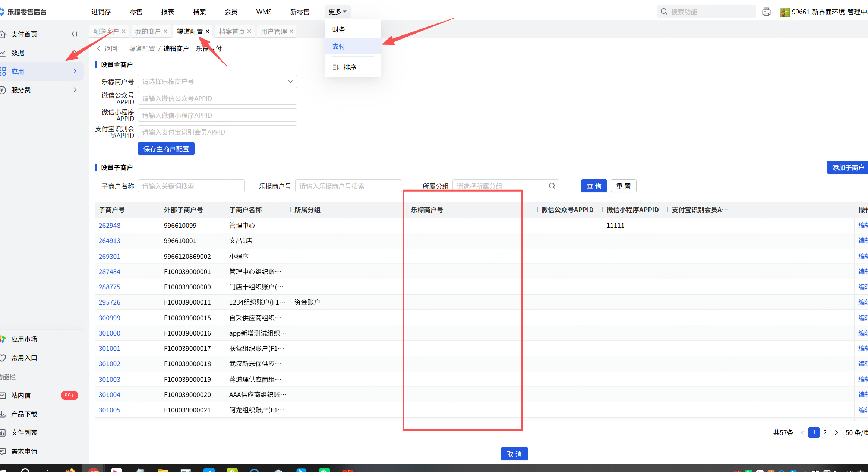Open the 乐檬商户号 dropdown
This screenshot has width=868, height=472.
pos(217,82)
